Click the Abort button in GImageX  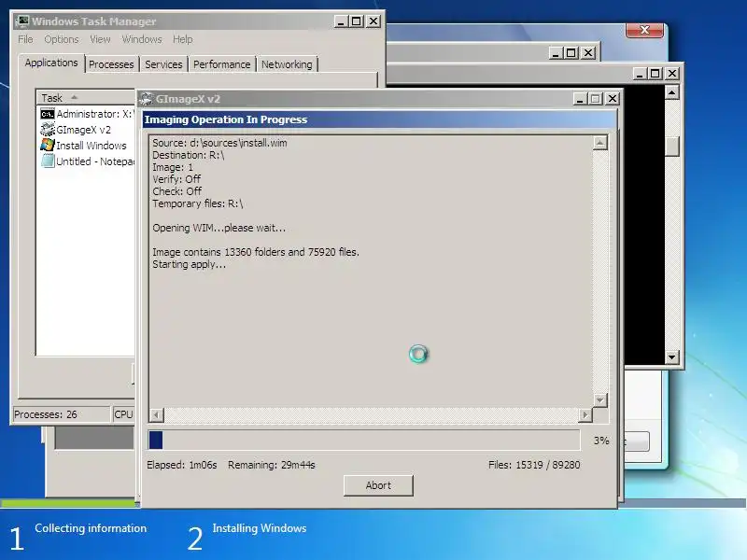(x=378, y=485)
